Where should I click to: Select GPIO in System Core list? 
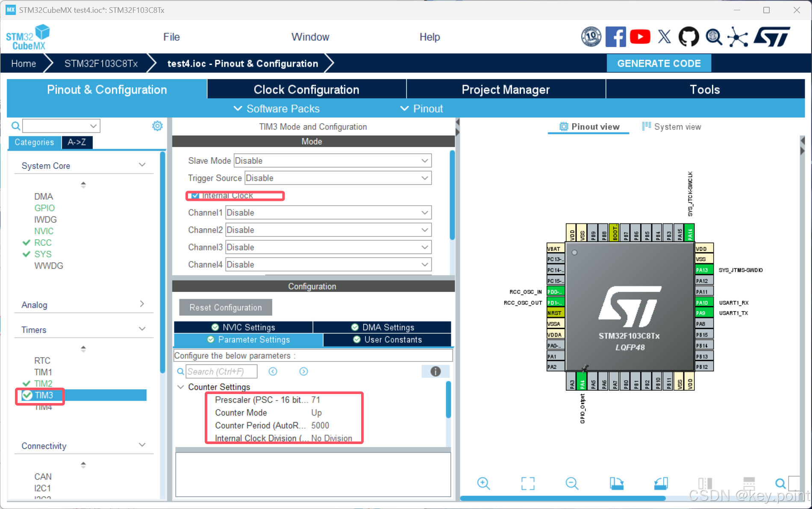point(44,208)
